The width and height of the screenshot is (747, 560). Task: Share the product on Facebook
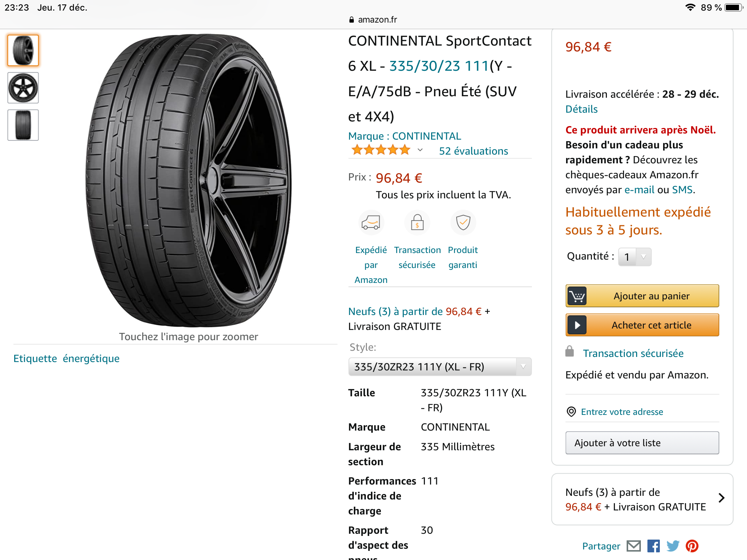653,546
